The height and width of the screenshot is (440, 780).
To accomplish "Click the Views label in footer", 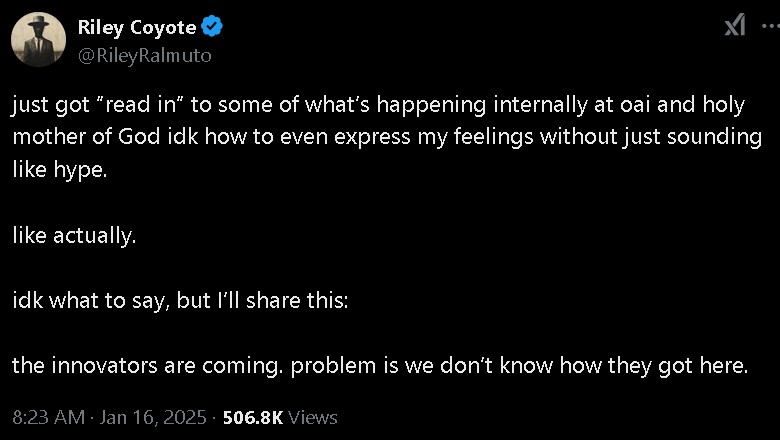I will [x=314, y=417].
